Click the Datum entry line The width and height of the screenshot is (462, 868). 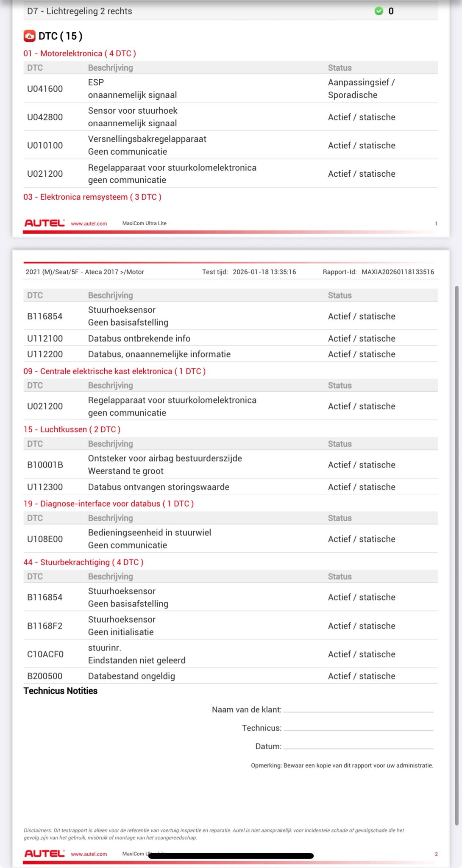pos(358,746)
